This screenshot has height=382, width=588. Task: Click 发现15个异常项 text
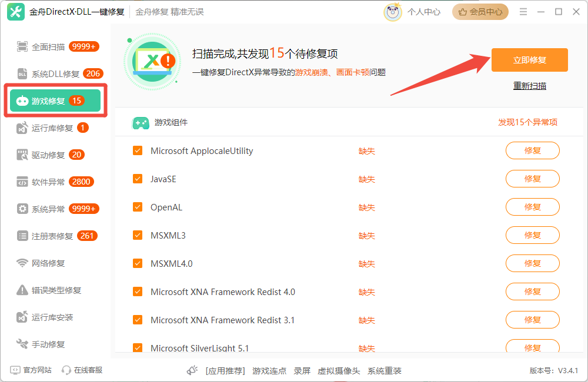tap(527, 122)
